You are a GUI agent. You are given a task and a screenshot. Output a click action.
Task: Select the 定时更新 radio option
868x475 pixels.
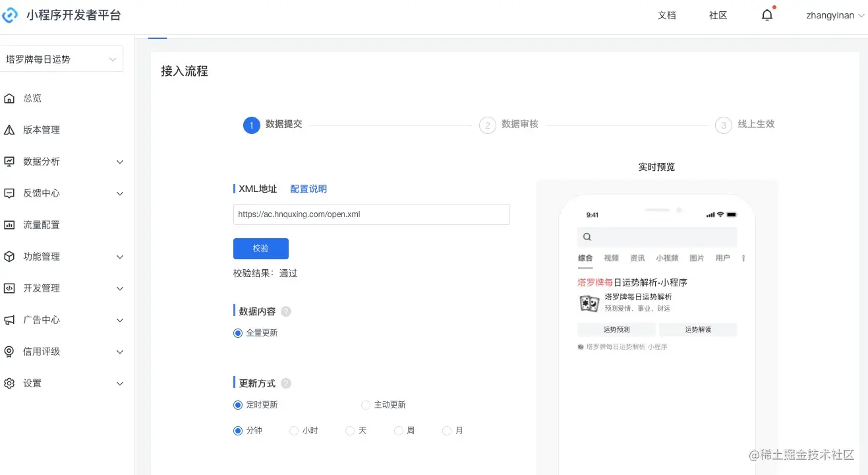point(238,405)
